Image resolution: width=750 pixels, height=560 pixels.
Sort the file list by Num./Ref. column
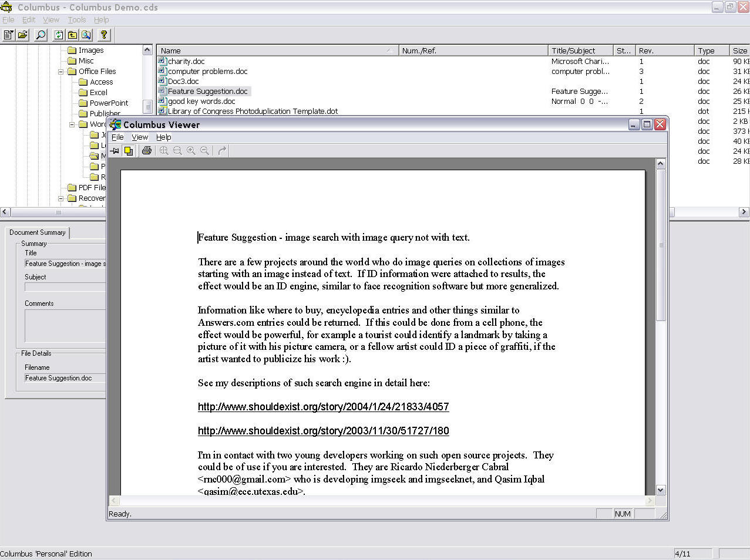473,50
